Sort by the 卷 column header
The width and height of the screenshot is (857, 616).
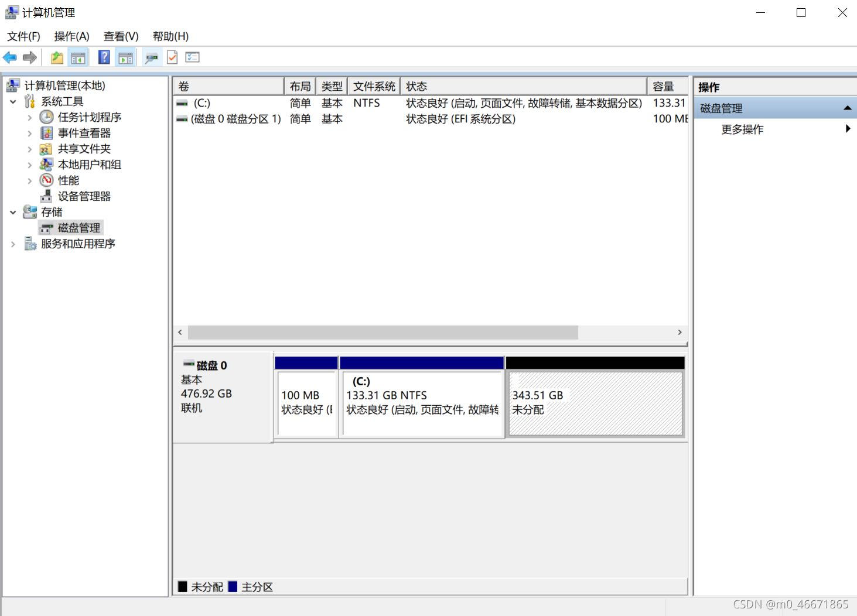pos(228,87)
